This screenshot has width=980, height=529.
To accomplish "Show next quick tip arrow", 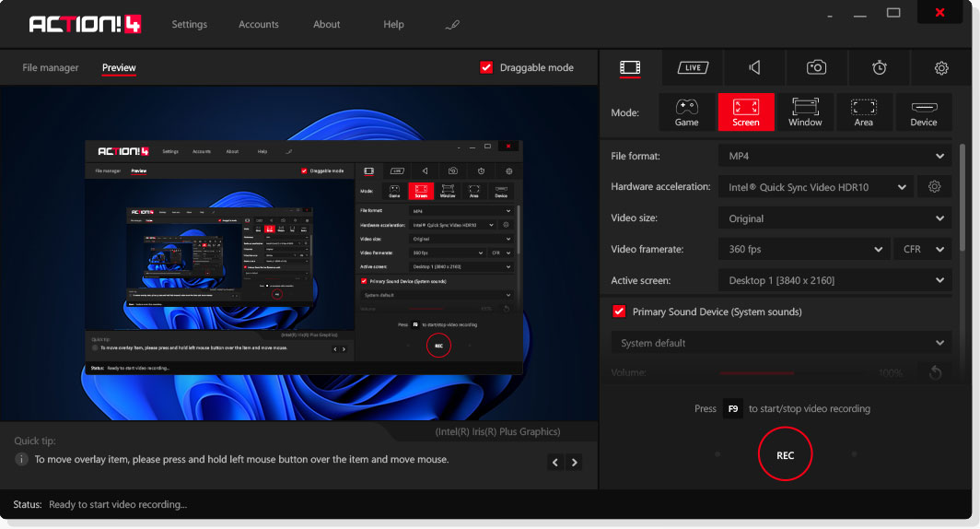I will [574, 463].
